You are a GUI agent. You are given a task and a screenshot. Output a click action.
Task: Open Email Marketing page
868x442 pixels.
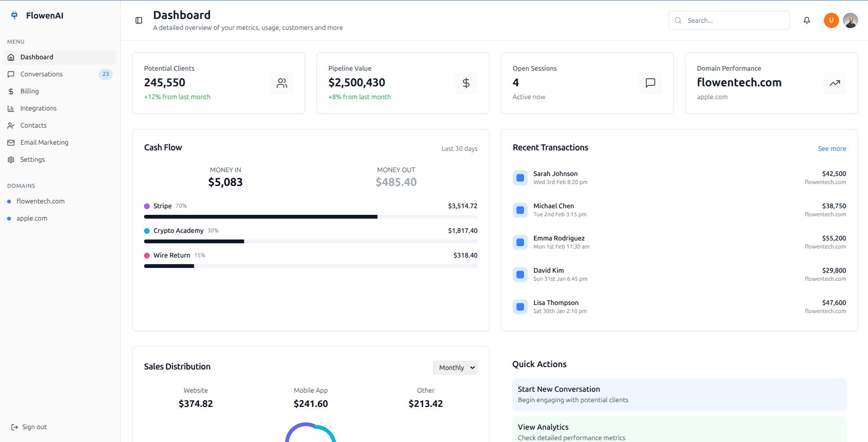[44, 142]
